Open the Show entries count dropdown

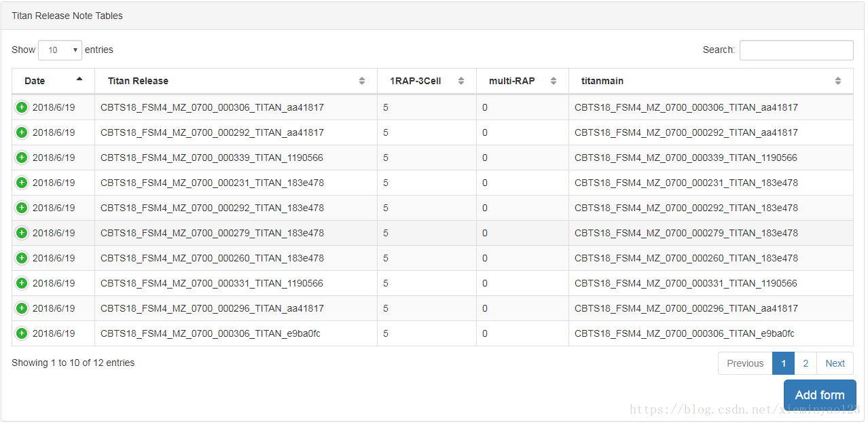tap(60, 50)
